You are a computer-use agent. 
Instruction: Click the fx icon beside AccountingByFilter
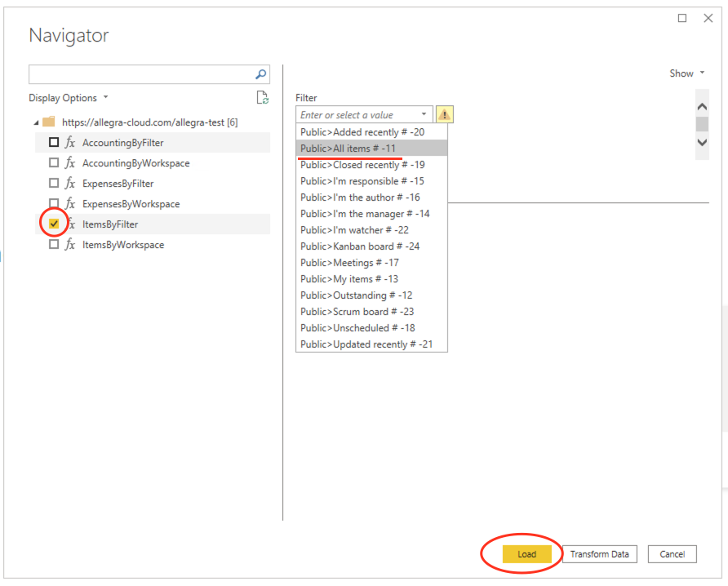(69, 142)
